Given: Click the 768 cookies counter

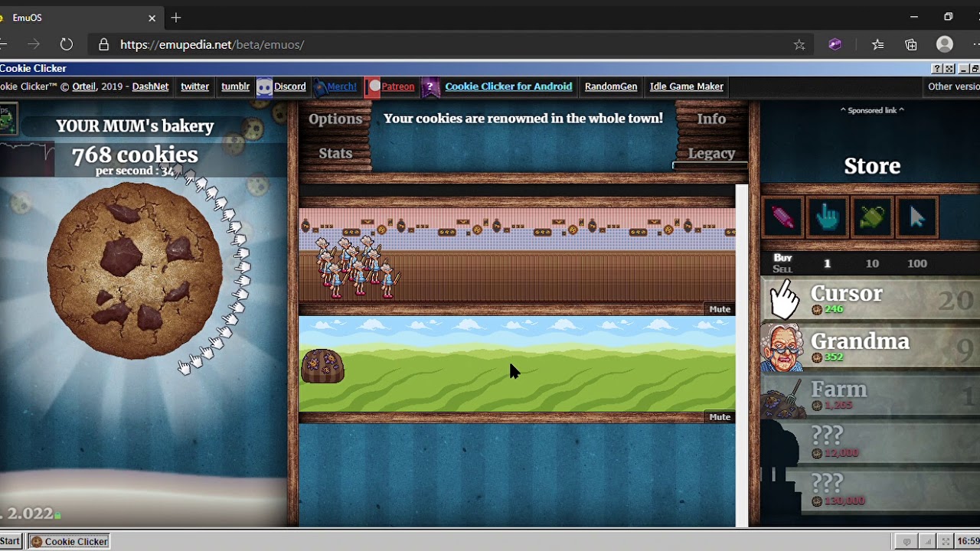Looking at the screenshot, I should 135,155.
